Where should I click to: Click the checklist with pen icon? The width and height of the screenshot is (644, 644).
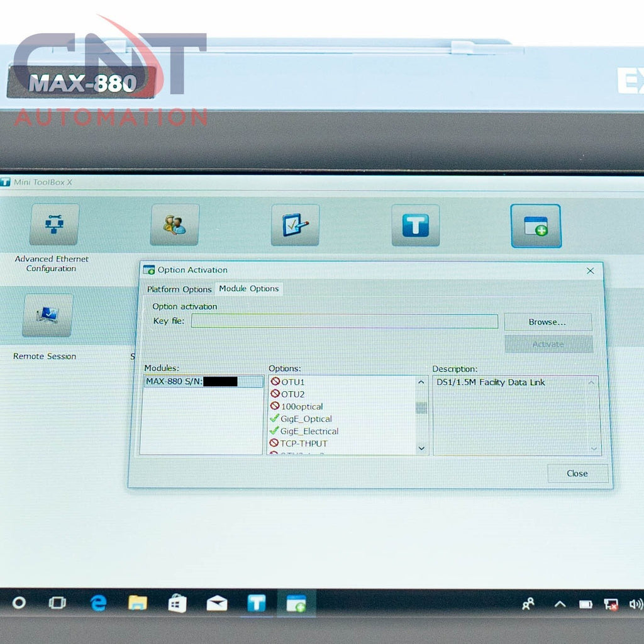[295, 225]
